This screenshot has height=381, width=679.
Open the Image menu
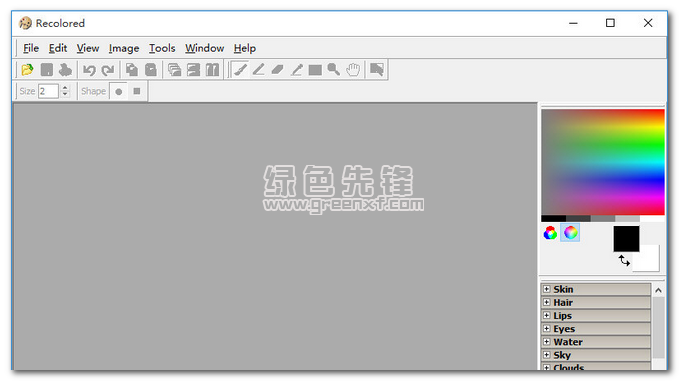(124, 48)
